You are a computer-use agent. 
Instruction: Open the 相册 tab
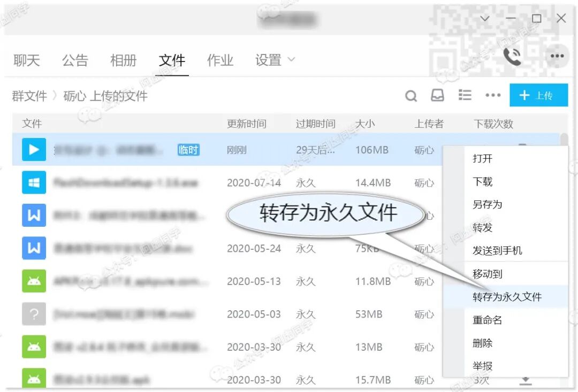[124, 60]
